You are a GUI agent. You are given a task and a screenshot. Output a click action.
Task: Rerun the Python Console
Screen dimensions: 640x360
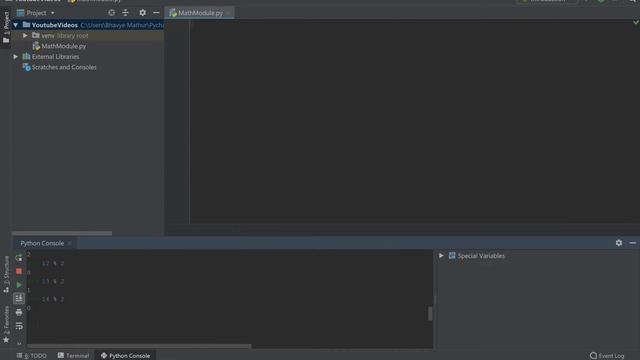point(19,258)
